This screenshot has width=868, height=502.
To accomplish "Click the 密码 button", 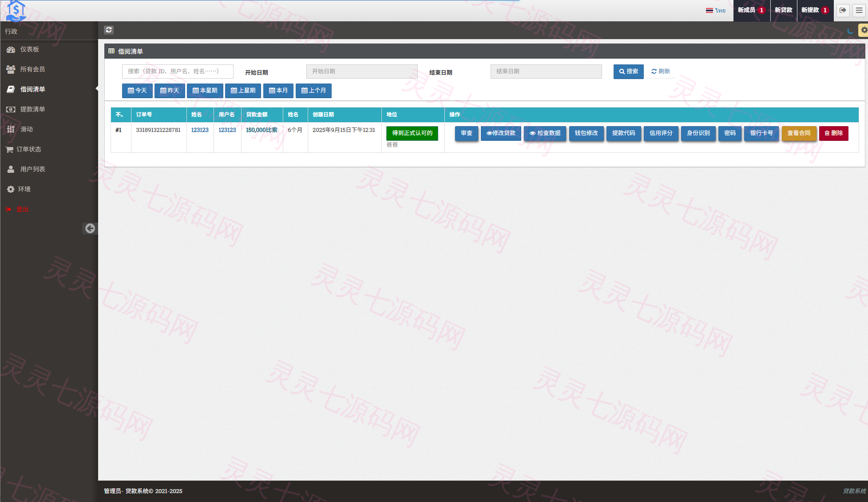I will coord(730,133).
